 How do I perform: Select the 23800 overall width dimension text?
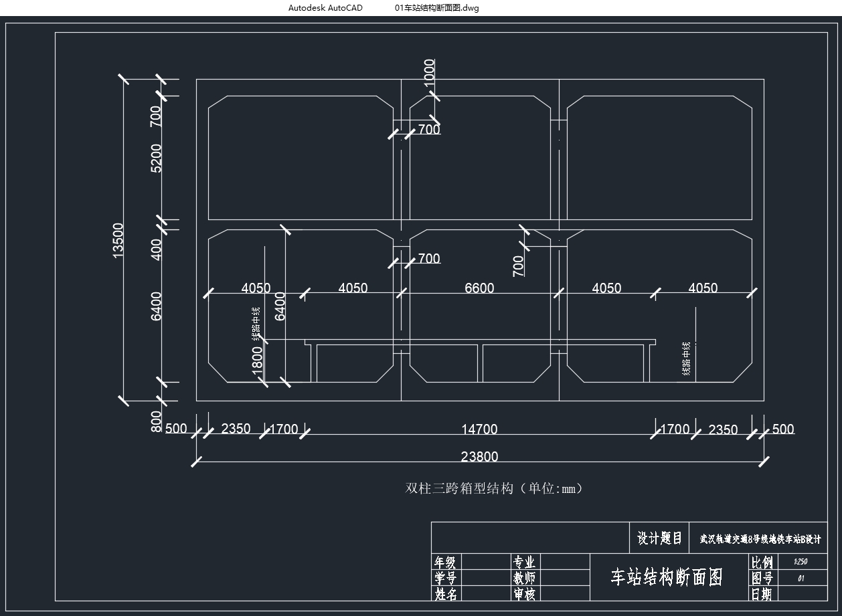[x=479, y=457]
